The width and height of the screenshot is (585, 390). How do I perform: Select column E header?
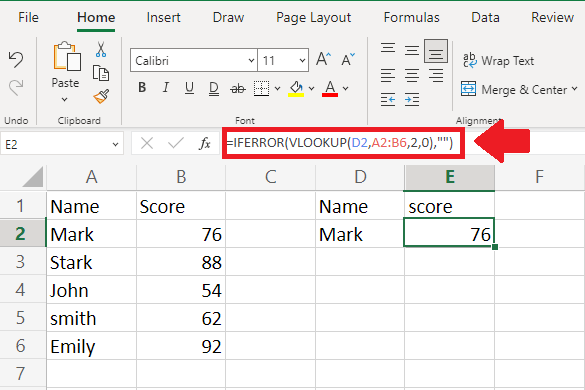tap(450, 177)
